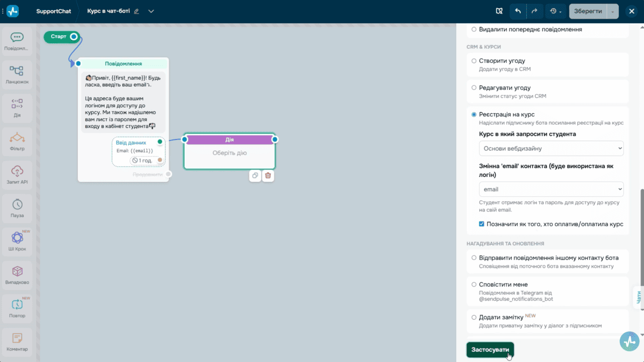Viewport: 644px width, 362px height.
Task: Click the Продовжити label in message block
Action: 148,174
